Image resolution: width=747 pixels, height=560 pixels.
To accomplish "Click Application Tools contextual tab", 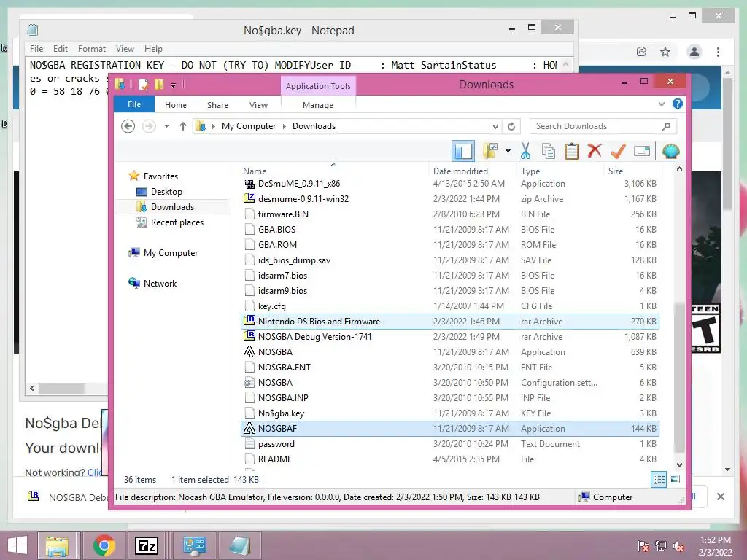I will (318, 86).
